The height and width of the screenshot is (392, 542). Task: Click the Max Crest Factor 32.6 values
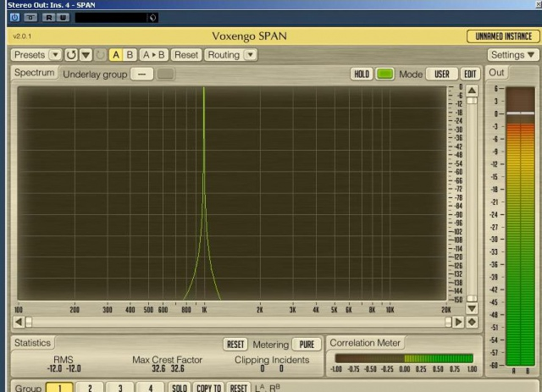(168, 368)
